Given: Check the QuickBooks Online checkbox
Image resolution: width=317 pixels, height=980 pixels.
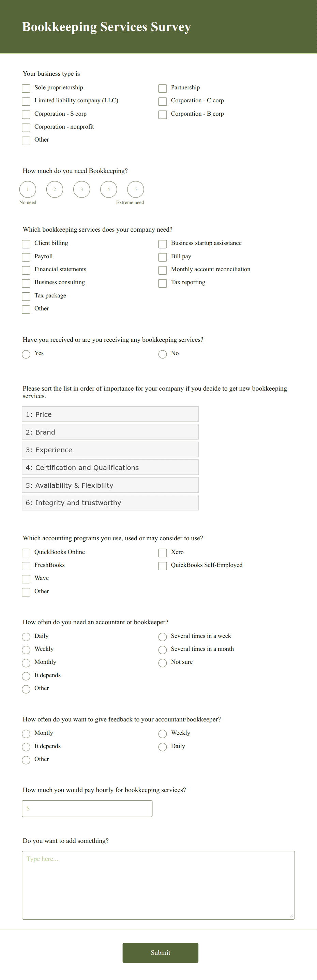Looking at the screenshot, I should click(x=26, y=552).
